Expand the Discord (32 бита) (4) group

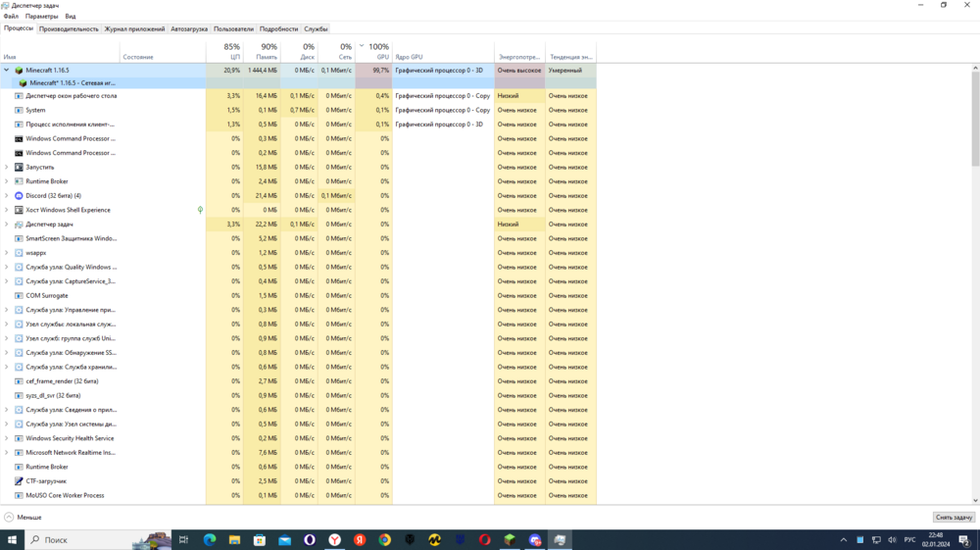point(7,196)
